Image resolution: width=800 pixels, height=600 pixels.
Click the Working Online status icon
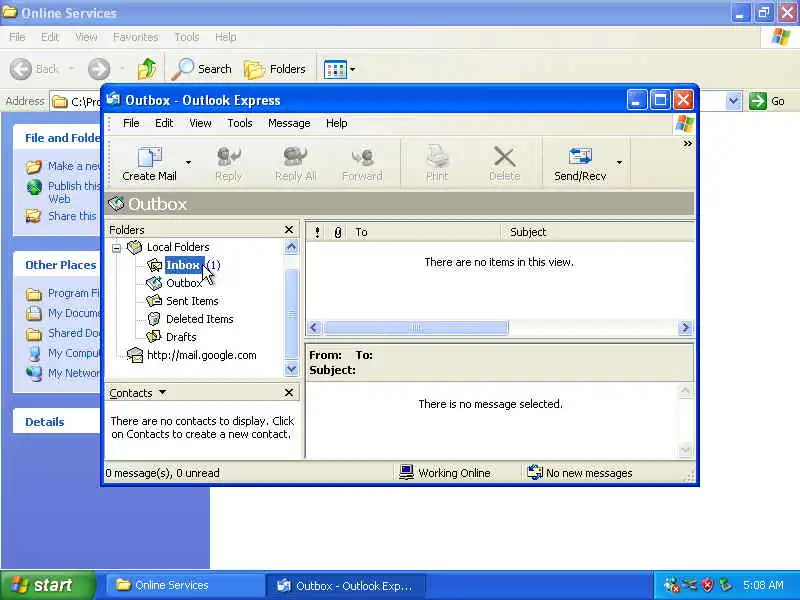coord(406,472)
